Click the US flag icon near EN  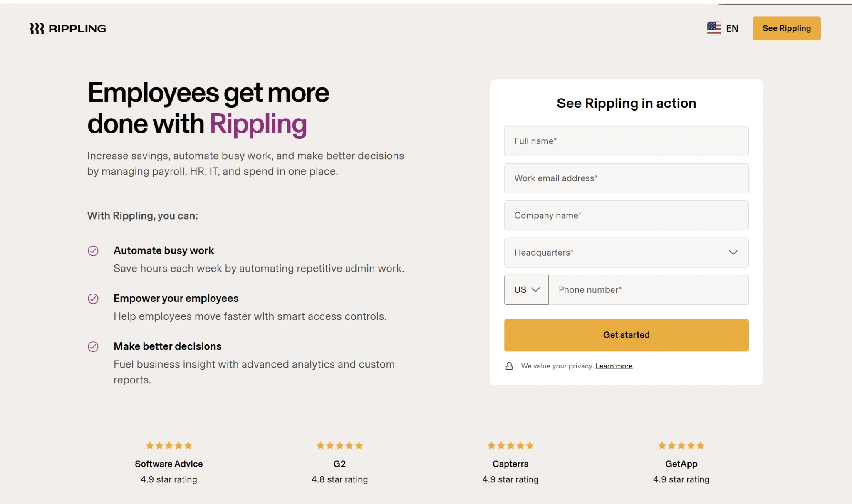tap(714, 28)
